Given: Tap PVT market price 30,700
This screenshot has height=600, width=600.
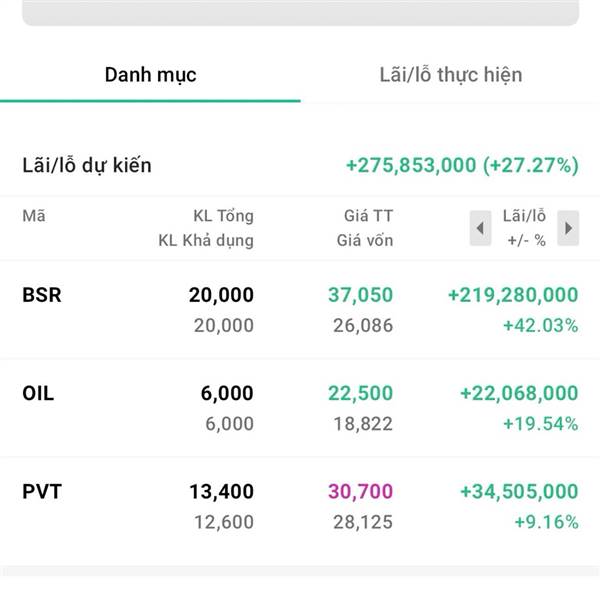Looking at the screenshot, I should (360, 491).
